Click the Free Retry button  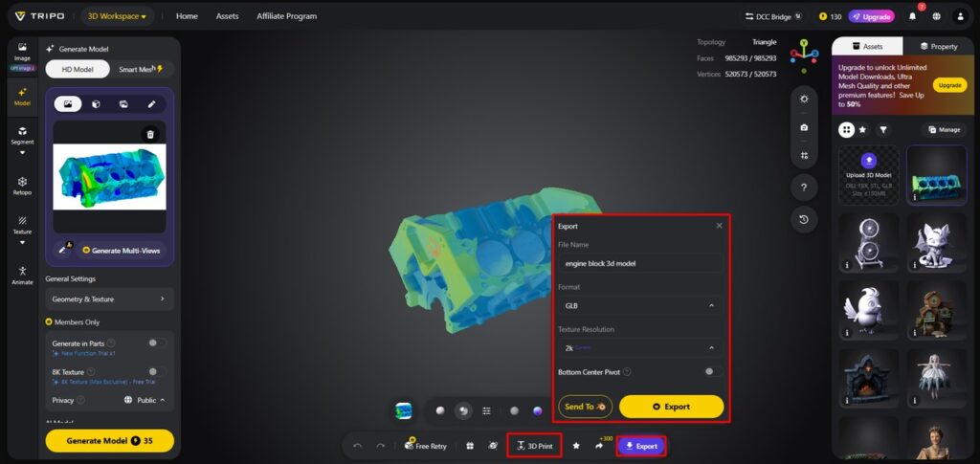point(426,445)
